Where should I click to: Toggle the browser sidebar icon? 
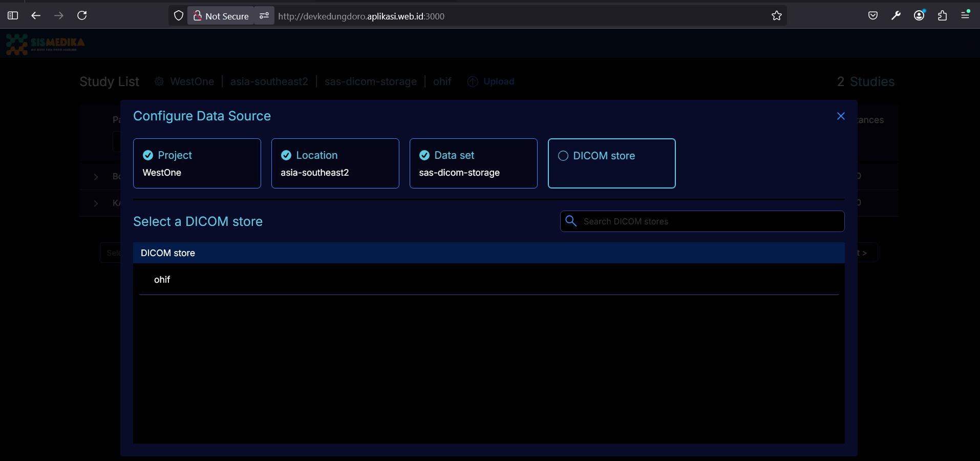(13, 15)
